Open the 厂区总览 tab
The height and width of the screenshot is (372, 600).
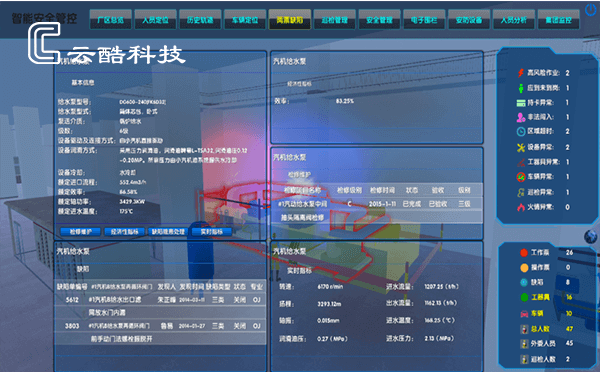click(x=111, y=20)
